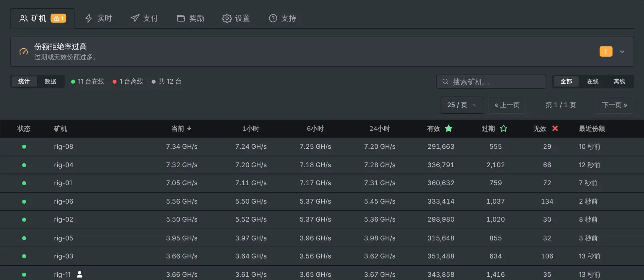Filter miners by 全部

566,82
